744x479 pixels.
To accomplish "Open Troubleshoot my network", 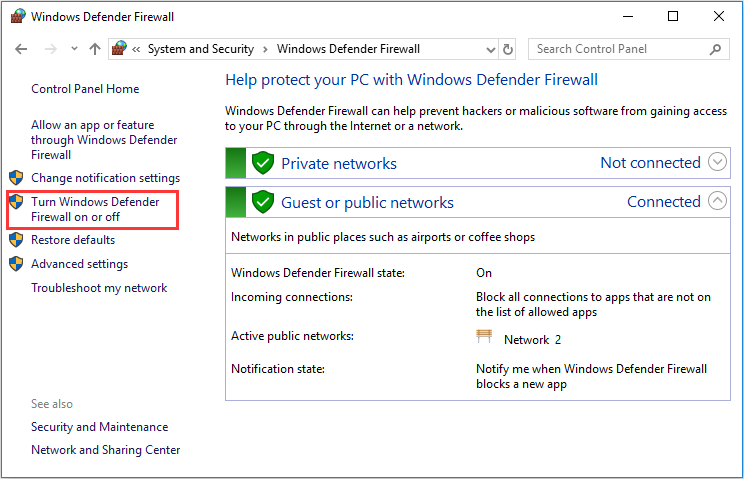I will [99, 288].
